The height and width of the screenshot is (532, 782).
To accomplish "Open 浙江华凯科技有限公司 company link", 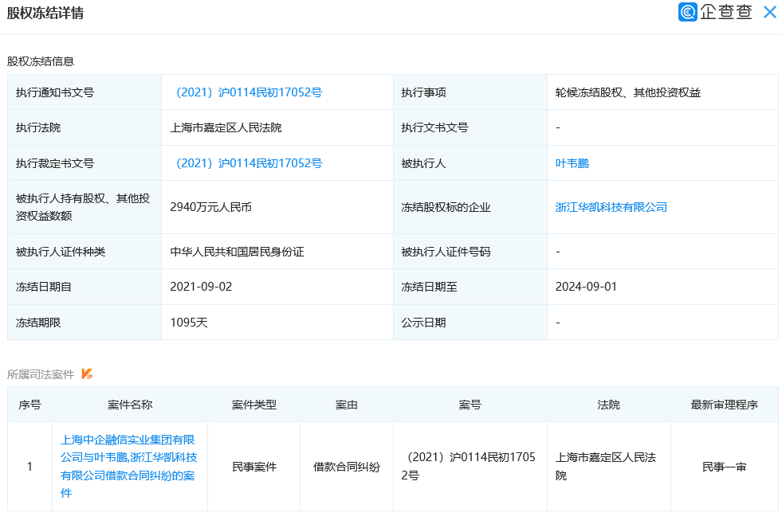I will 611,207.
